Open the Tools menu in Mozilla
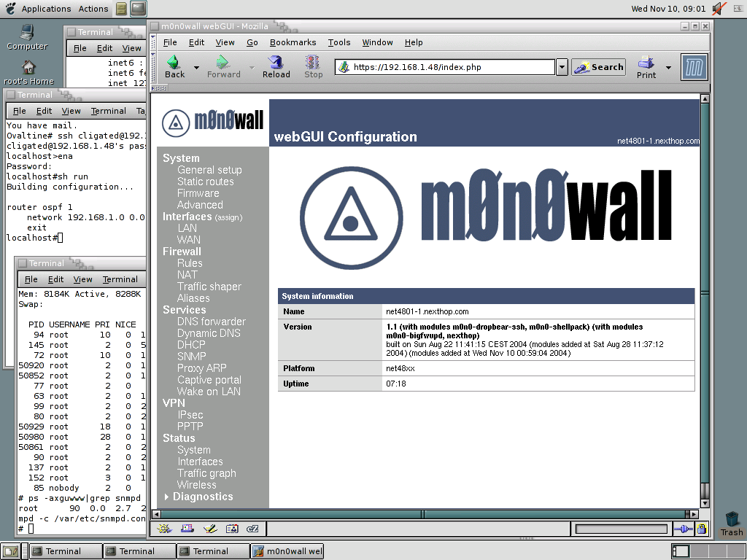The image size is (747, 560). pos(338,42)
